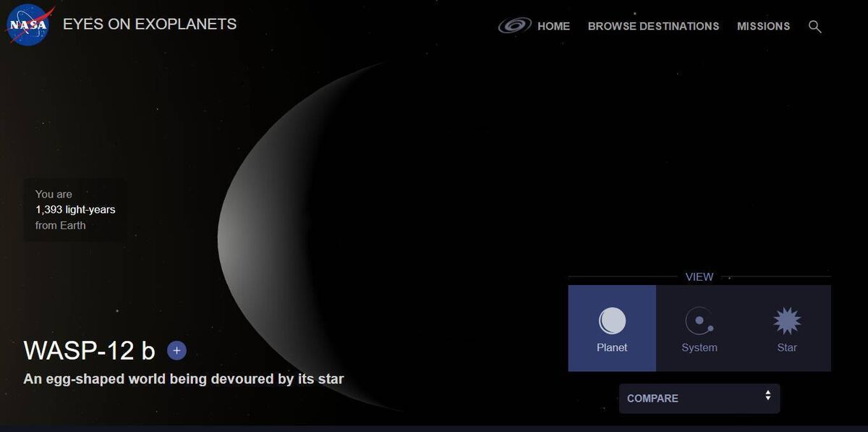Click the galaxy icon beside HOME
The image size is (868, 432).
(515, 26)
